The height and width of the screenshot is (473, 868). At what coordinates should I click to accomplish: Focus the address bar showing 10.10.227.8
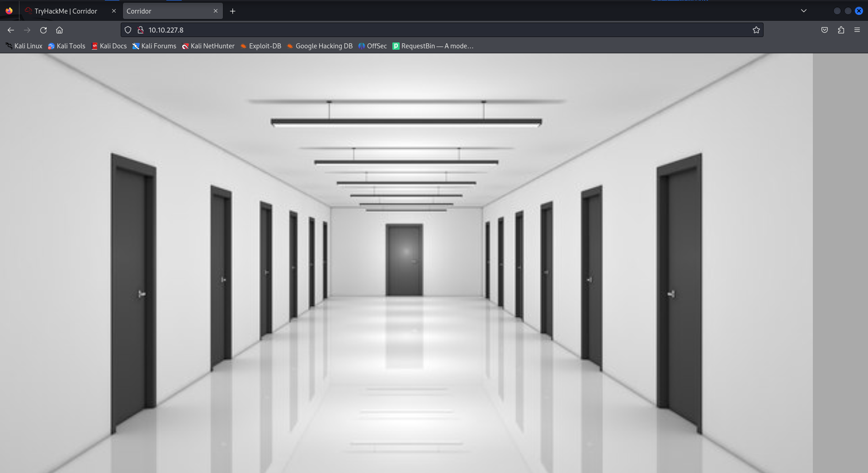pyautogui.click(x=443, y=30)
